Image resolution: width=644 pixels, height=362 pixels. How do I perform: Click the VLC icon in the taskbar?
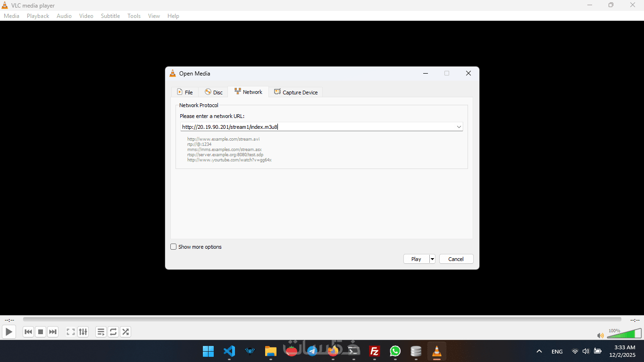[x=437, y=351]
